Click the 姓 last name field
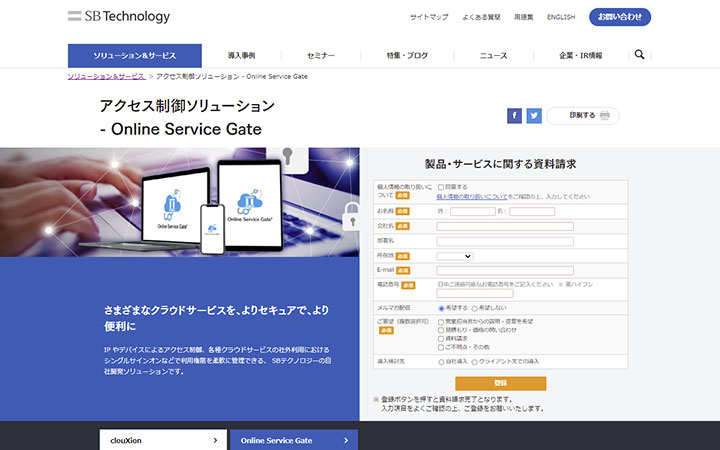The image size is (720, 450). click(x=472, y=212)
